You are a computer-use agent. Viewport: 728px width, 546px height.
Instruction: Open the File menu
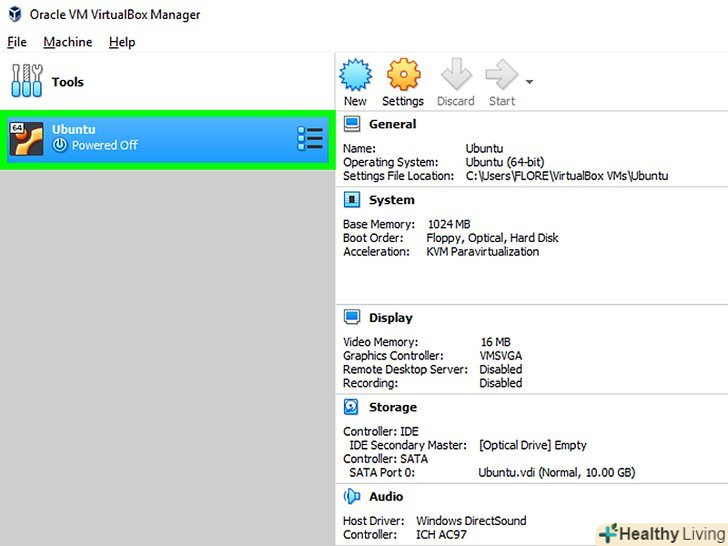click(17, 42)
